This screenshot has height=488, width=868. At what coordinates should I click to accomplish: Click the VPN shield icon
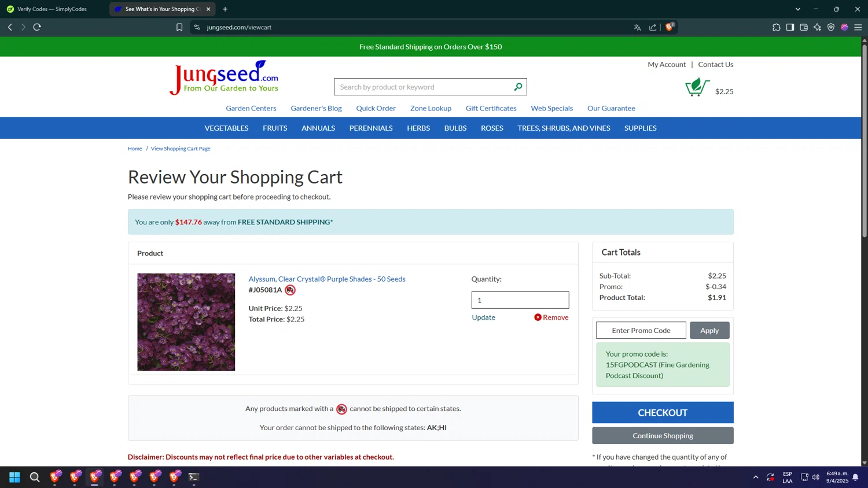pos(831,27)
